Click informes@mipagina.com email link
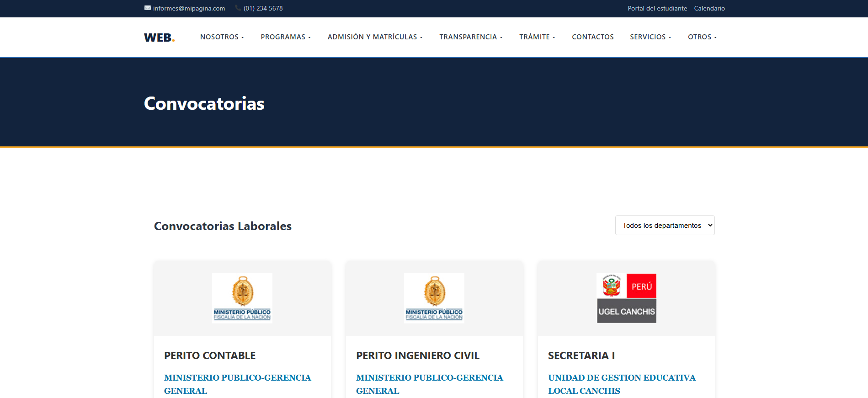Screen dimensions: 868x398 point(189,8)
